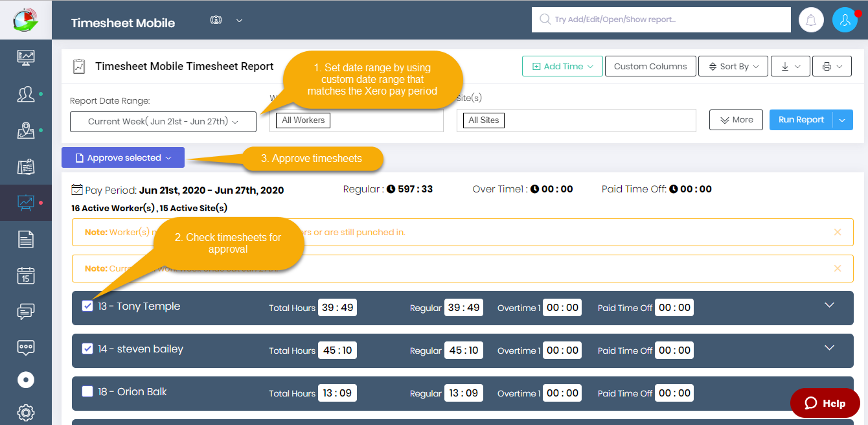The width and height of the screenshot is (868, 425).
Task: Open the workers people icon in sidebar
Action: pyautogui.click(x=26, y=95)
